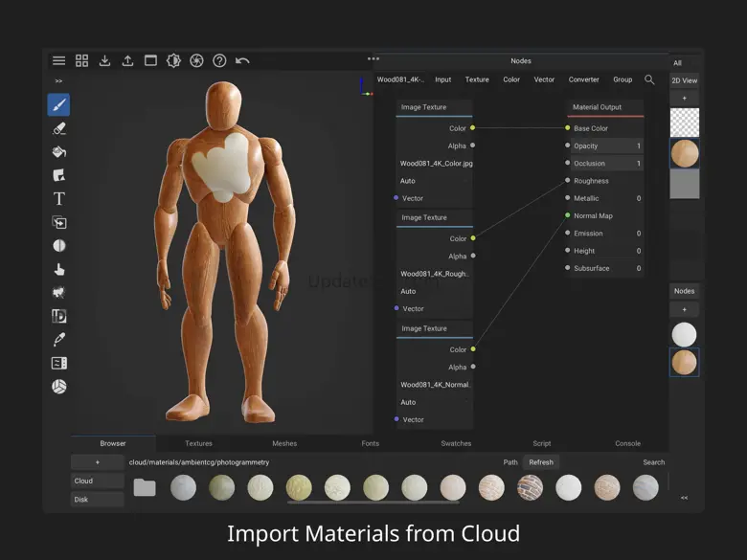Open the Converter node menu
747x560 pixels.
583,79
